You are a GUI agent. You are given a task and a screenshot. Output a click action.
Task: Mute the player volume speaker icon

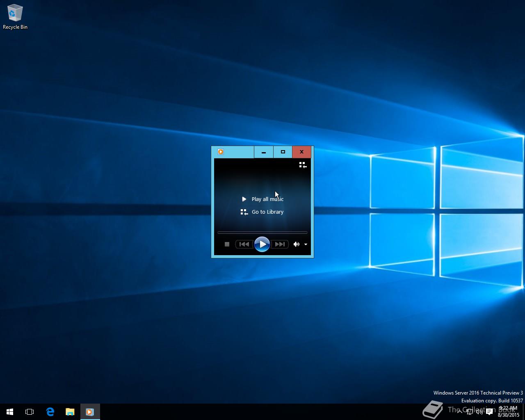pos(296,244)
